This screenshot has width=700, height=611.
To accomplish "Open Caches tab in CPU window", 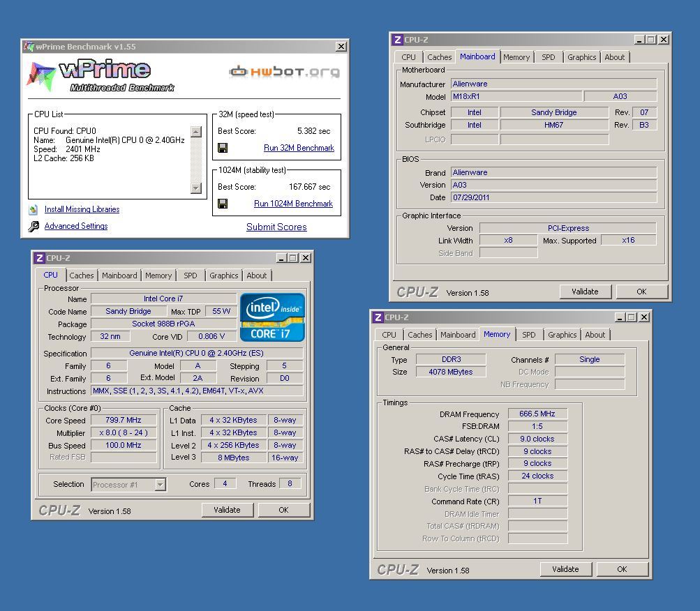I will click(x=81, y=276).
